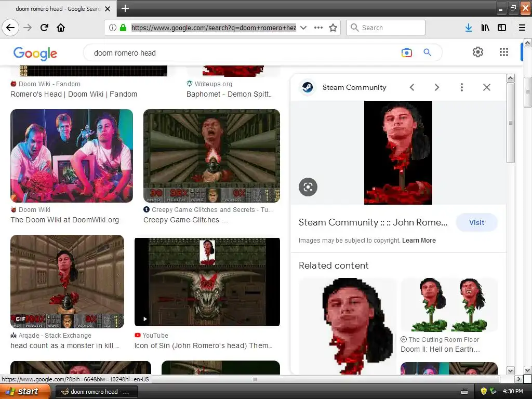Go to next image in preview panel
532x399 pixels.
pos(437,87)
